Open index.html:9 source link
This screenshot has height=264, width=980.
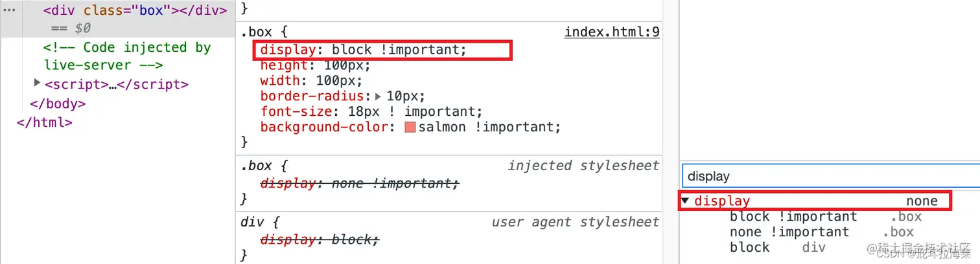(x=612, y=32)
